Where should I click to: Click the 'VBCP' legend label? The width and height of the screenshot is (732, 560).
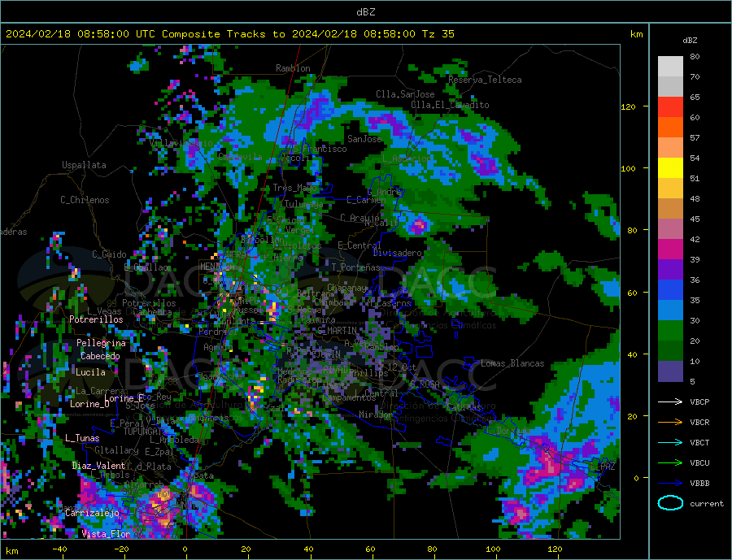point(699,402)
